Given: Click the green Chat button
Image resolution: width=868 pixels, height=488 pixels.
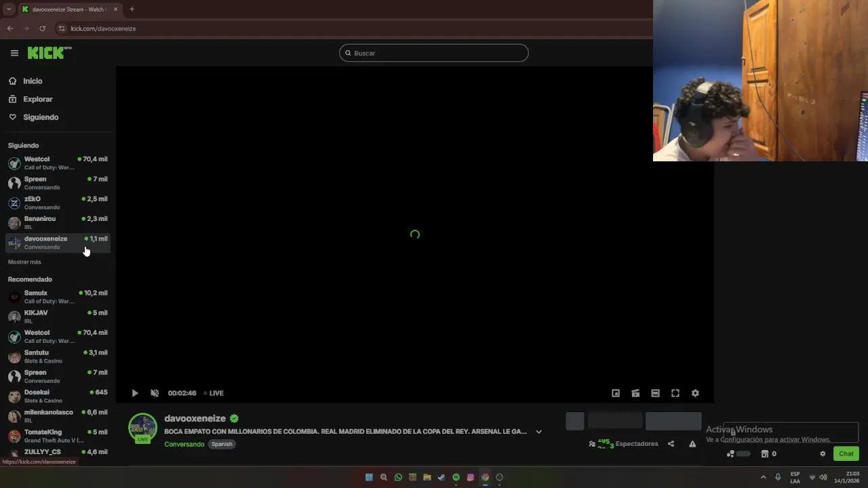Looking at the screenshot, I should coord(846,453).
